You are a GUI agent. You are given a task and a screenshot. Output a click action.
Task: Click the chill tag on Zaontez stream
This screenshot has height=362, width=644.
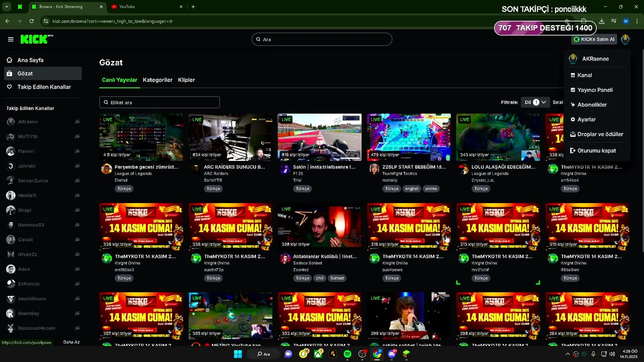[x=319, y=278]
